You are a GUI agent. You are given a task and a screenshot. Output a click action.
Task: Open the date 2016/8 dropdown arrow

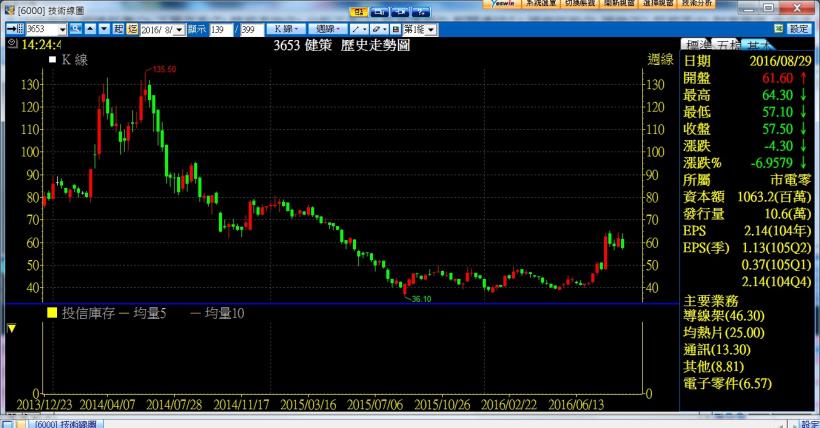pos(179,29)
